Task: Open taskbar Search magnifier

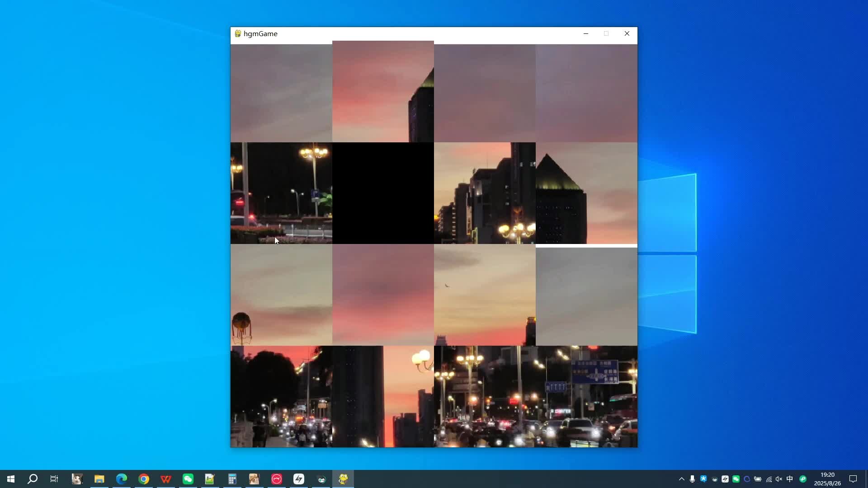Action: coord(33,479)
